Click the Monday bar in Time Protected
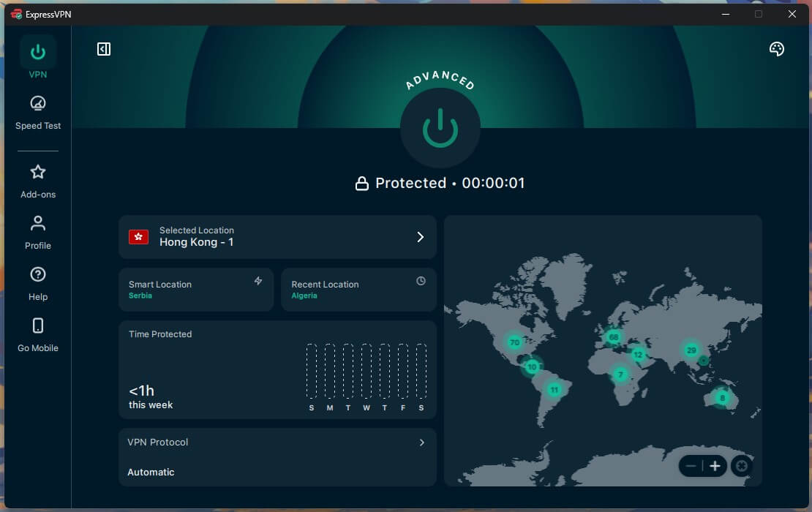The image size is (812, 512). point(329,371)
